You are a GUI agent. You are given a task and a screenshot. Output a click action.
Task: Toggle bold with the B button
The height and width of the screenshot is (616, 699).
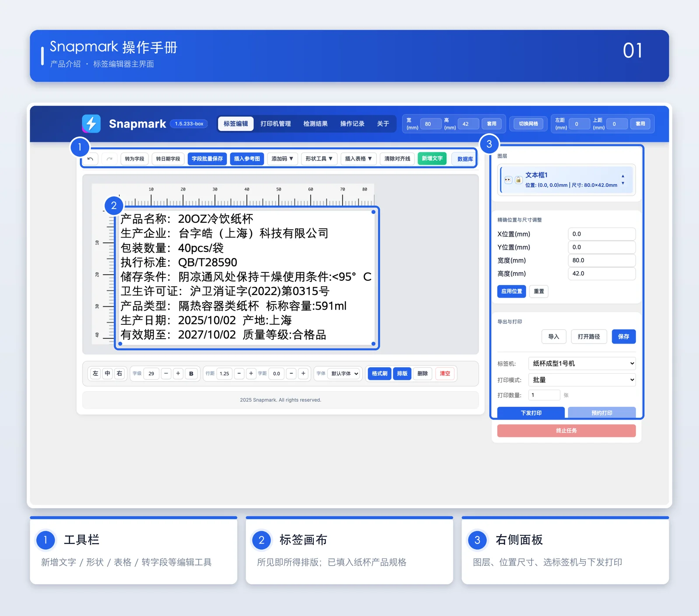pyautogui.click(x=191, y=374)
